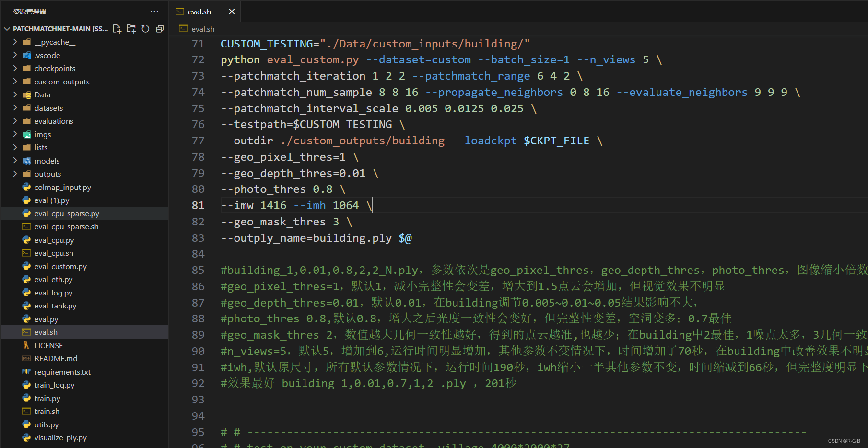Click line number 81 in the editor gutter
The image size is (868, 448).
pos(198,205)
